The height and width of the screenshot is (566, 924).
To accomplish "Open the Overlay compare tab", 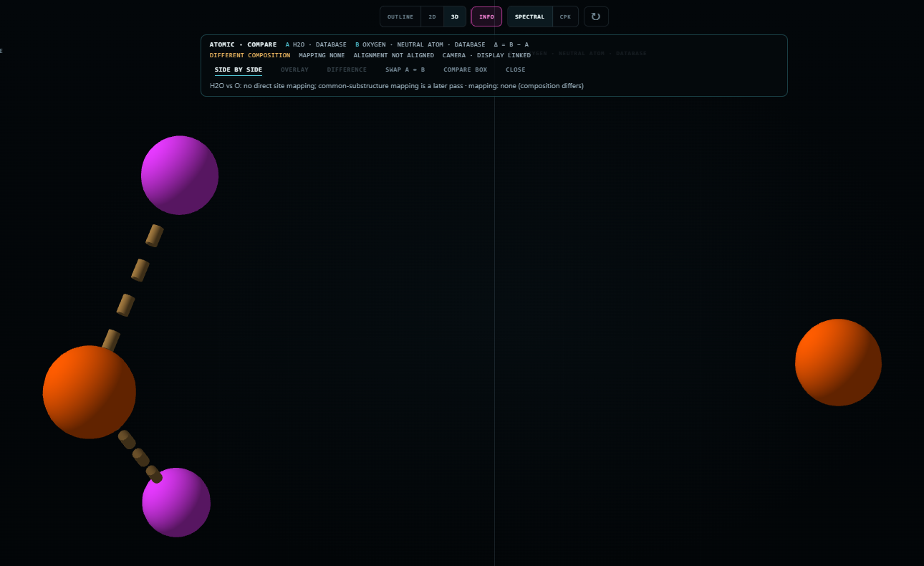I will (x=294, y=69).
